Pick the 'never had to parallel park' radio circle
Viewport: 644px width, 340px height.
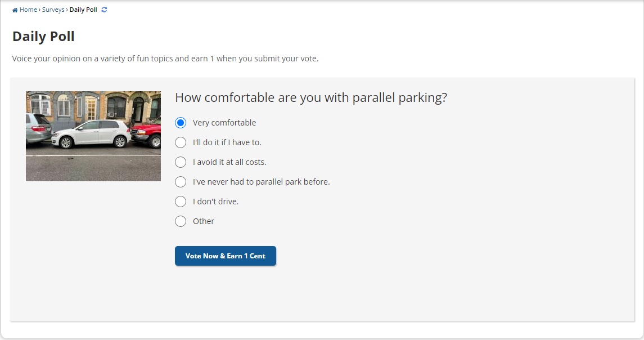181,182
